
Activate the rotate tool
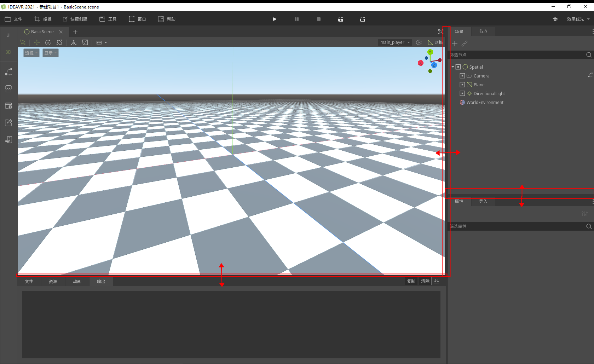tap(48, 42)
